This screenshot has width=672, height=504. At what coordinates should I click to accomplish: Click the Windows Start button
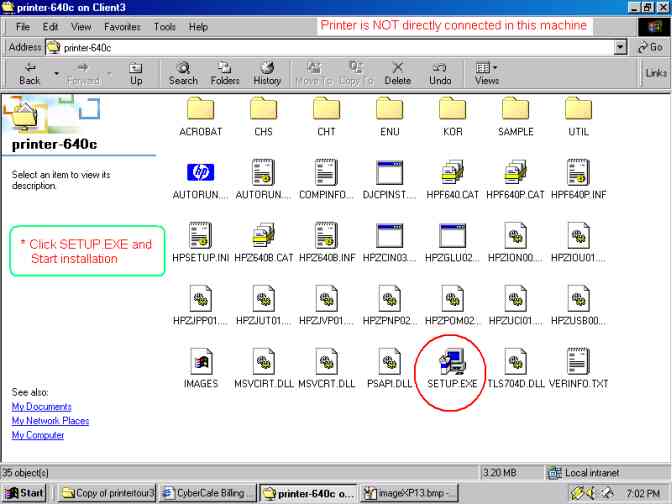[x=24, y=493]
